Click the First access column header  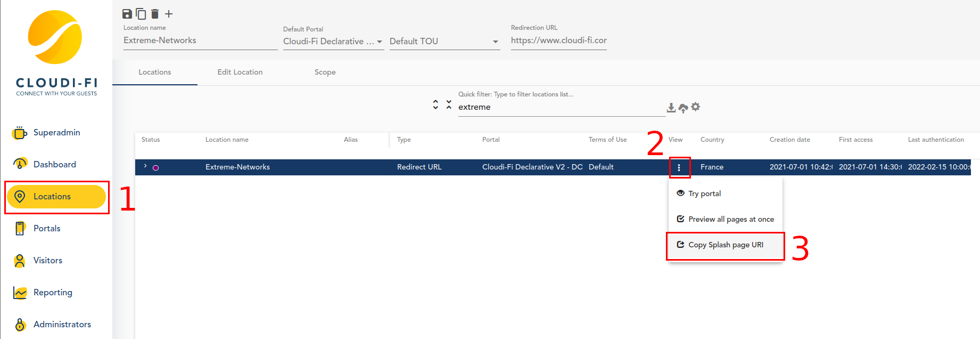[856, 140]
